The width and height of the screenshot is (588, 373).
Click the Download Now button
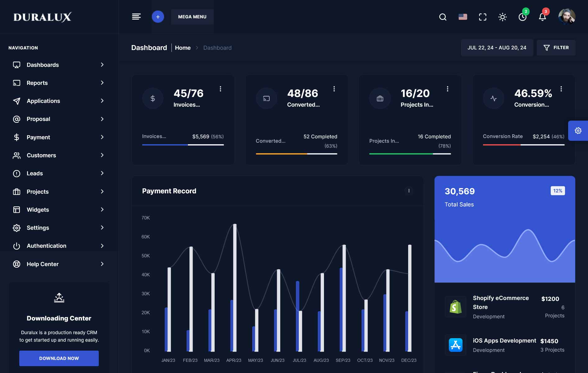pos(59,358)
